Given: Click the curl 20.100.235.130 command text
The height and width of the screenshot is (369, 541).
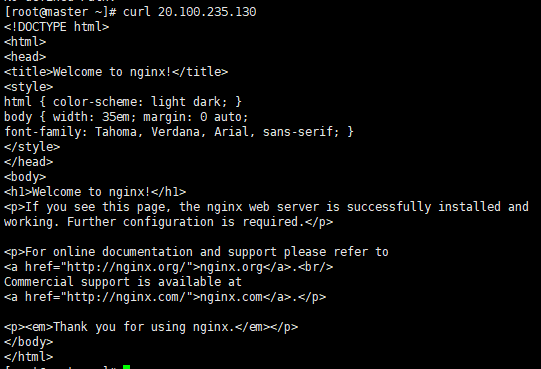Looking at the screenshot, I should pos(189,12).
